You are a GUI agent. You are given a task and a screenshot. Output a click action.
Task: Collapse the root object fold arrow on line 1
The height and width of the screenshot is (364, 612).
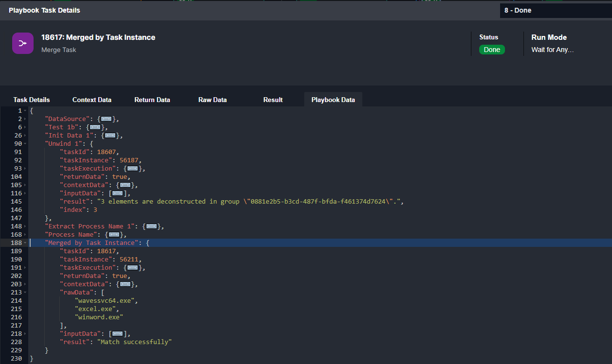(25, 111)
